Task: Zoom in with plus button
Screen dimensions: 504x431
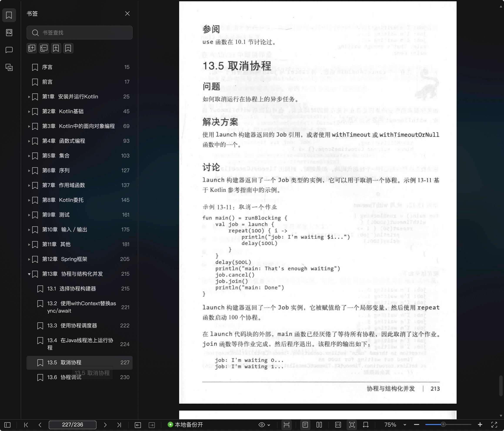Action: 480,425
